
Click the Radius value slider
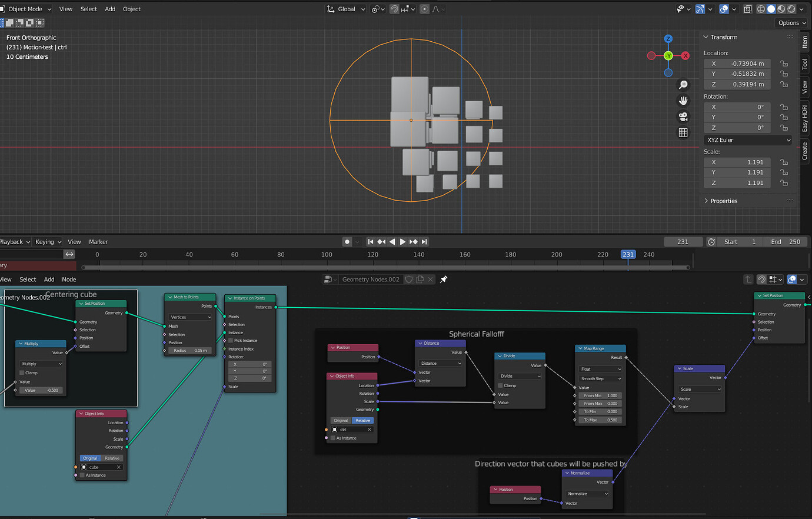pyautogui.click(x=190, y=351)
